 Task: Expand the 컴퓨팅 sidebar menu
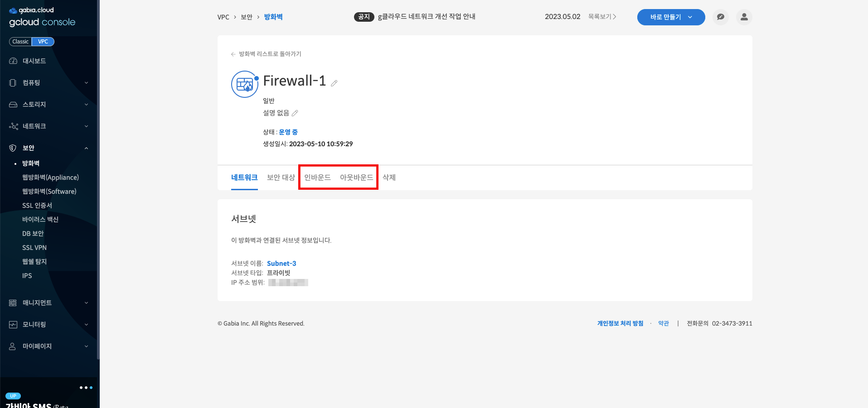[49, 83]
